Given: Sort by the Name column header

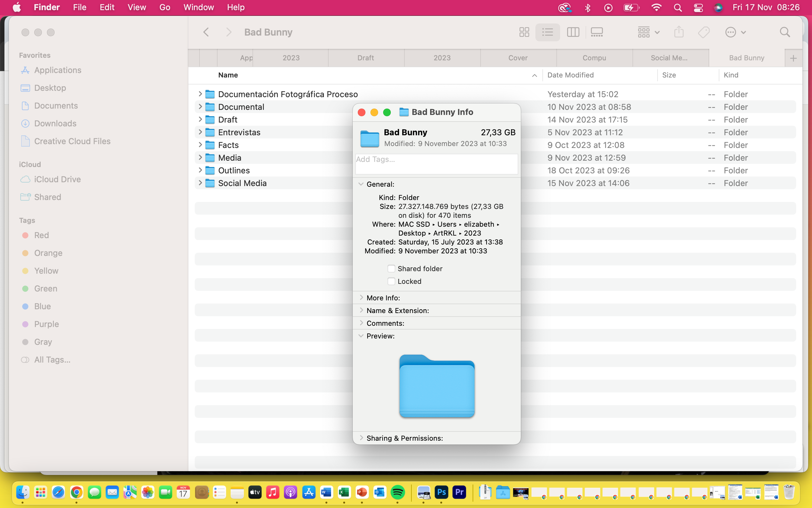Looking at the screenshot, I should (x=228, y=75).
